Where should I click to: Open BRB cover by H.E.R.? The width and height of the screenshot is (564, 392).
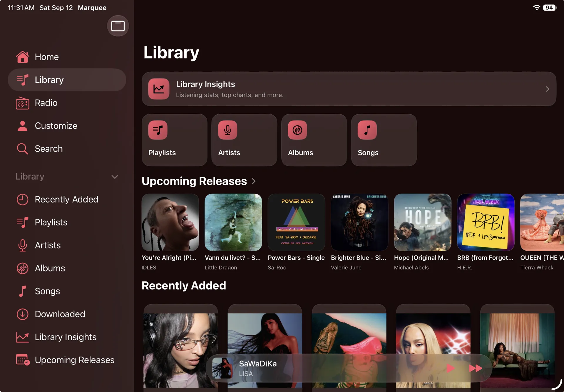pyautogui.click(x=486, y=222)
